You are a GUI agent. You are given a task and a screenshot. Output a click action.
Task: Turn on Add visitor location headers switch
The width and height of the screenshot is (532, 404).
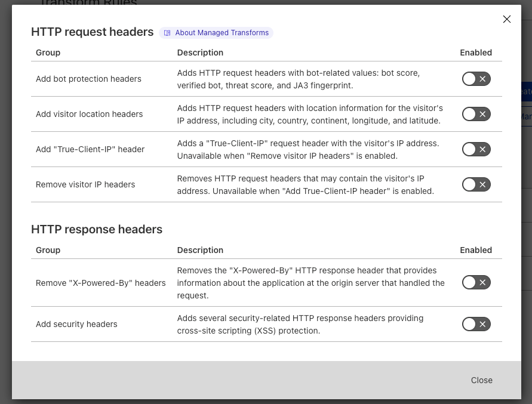(x=476, y=114)
